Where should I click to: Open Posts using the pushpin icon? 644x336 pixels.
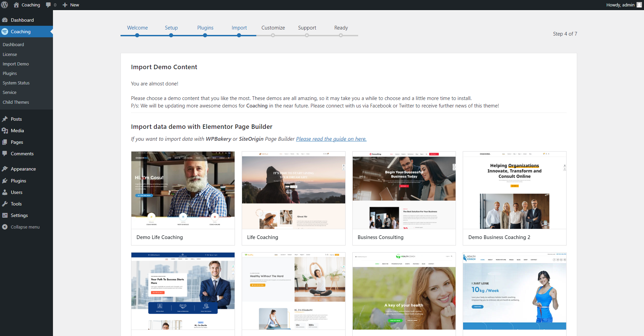point(5,119)
